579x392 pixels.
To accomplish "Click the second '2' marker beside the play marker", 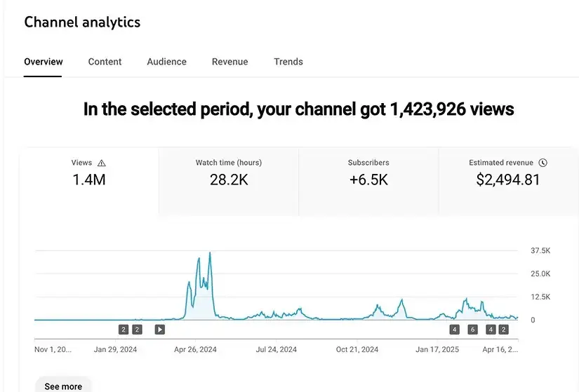I will [x=137, y=330].
